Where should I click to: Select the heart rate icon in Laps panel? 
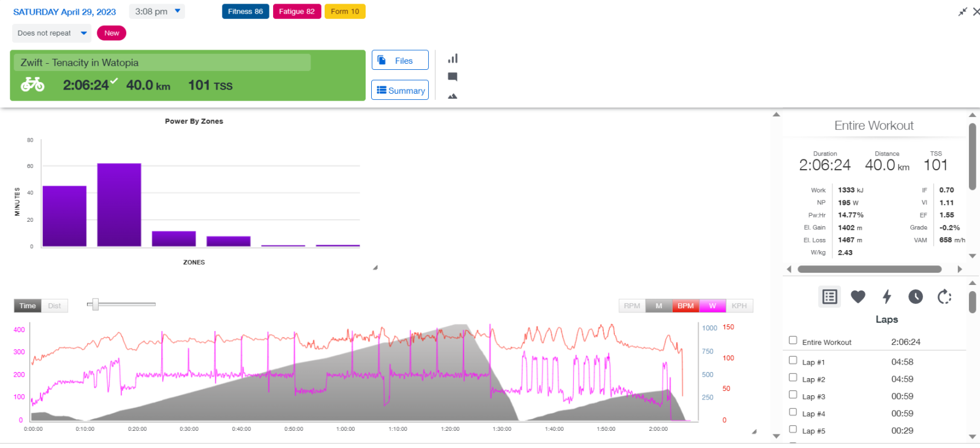point(858,297)
